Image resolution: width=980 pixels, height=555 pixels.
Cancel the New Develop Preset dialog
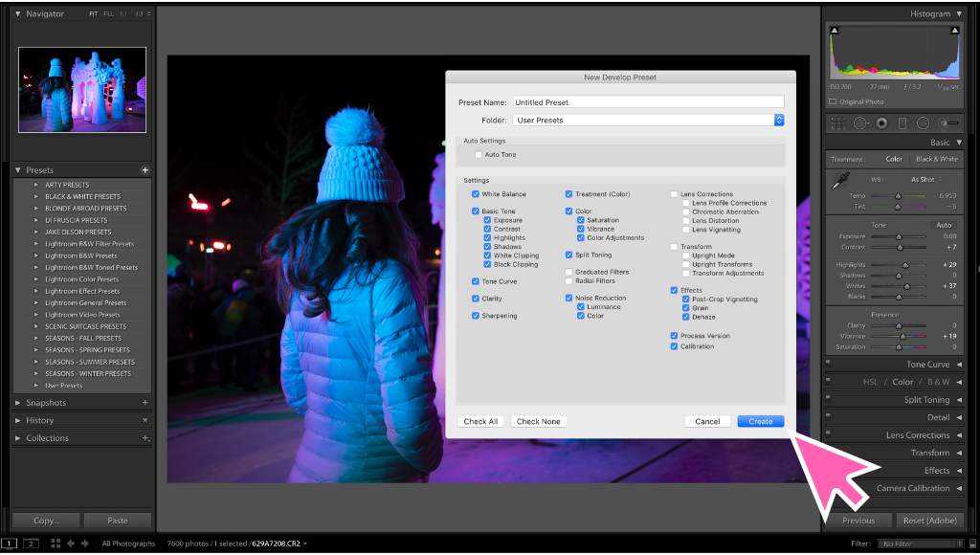pyautogui.click(x=707, y=421)
